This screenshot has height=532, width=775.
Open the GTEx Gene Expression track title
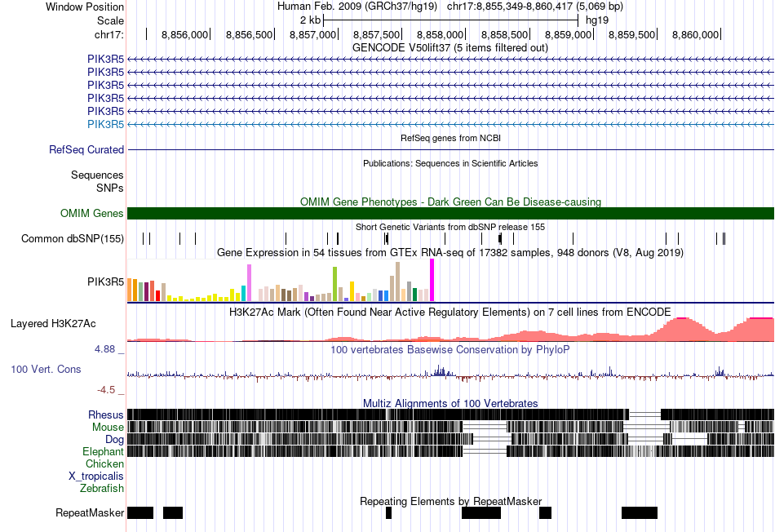[x=450, y=253]
